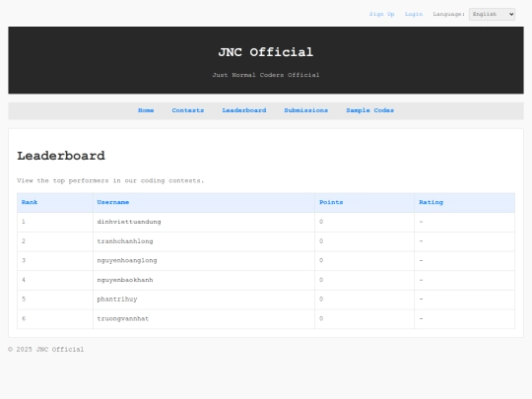The image size is (532, 399).
Task: Select the username truongvannhat
Action: click(123, 318)
